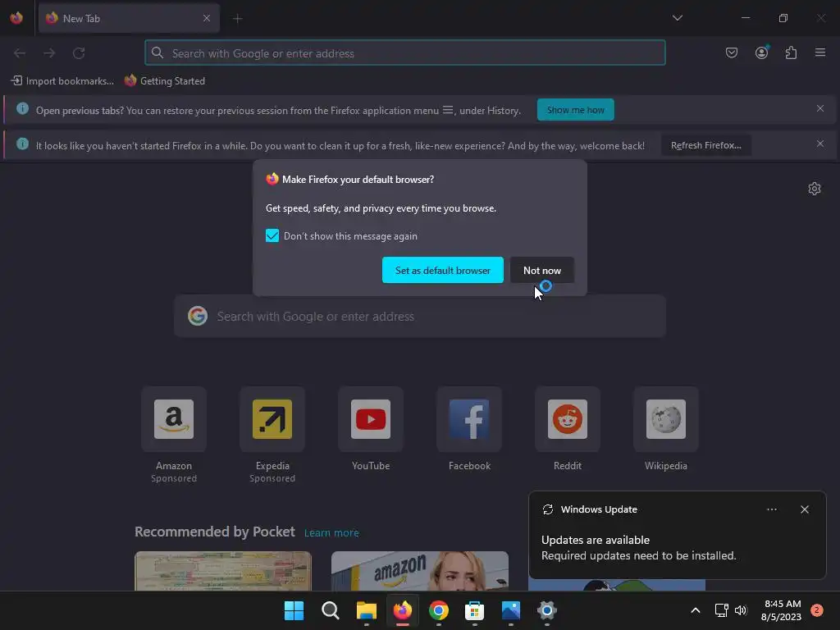Image resolution: width=840 pixels, height=630 pixels.
Task: Open a new tab with the plus button
Action: tap(237, 19)
